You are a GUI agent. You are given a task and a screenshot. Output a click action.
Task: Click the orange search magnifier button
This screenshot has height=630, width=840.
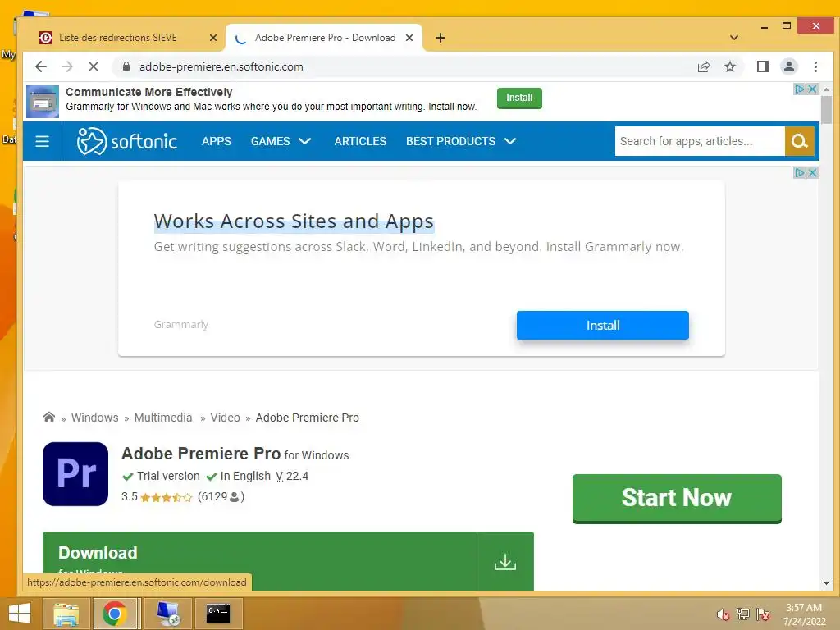point(800,141)
